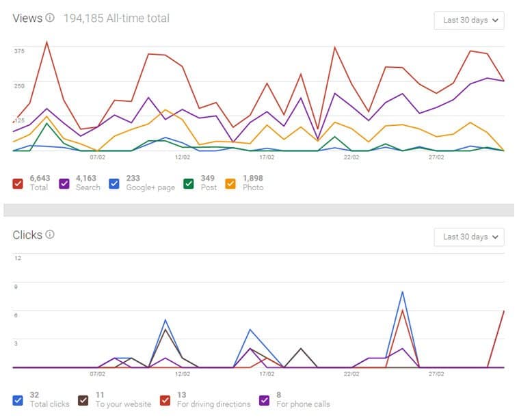Click the 4,163 Search label
Screen dimensions: 519x420
point(88,183)
